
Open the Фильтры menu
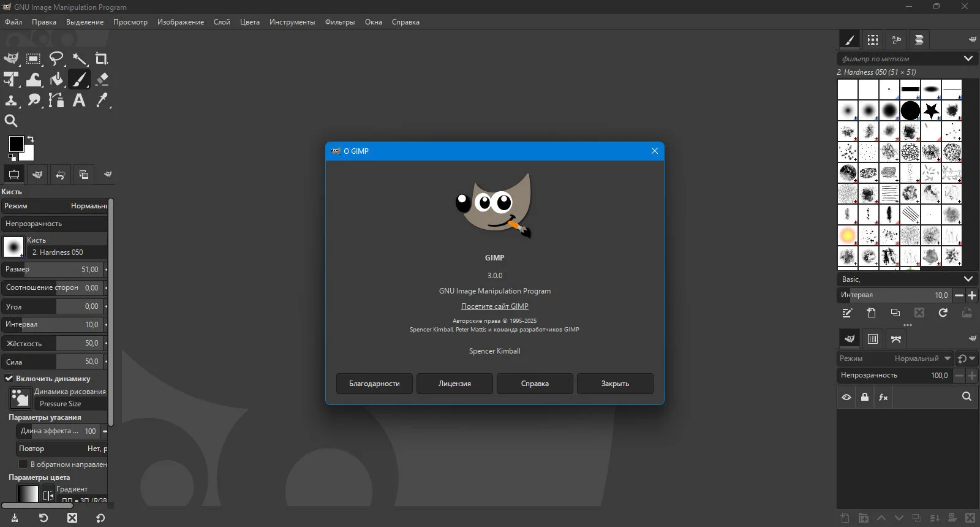(340, 22)
